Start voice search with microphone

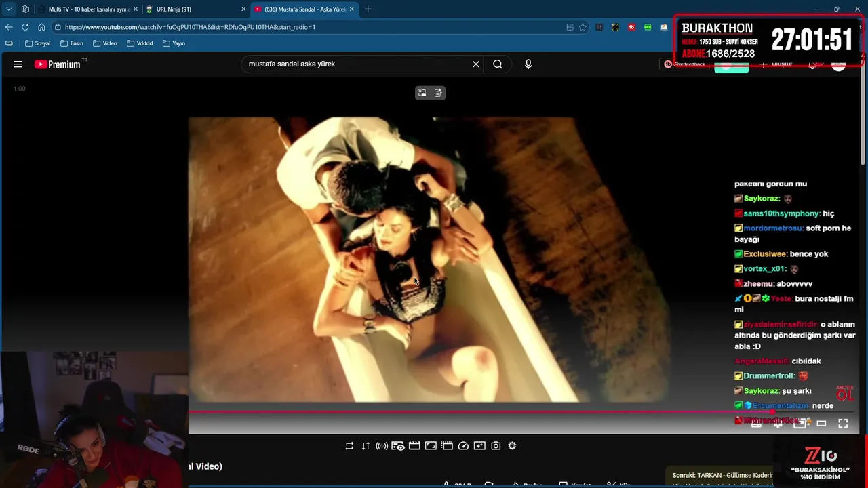click(x=528, y=64)
